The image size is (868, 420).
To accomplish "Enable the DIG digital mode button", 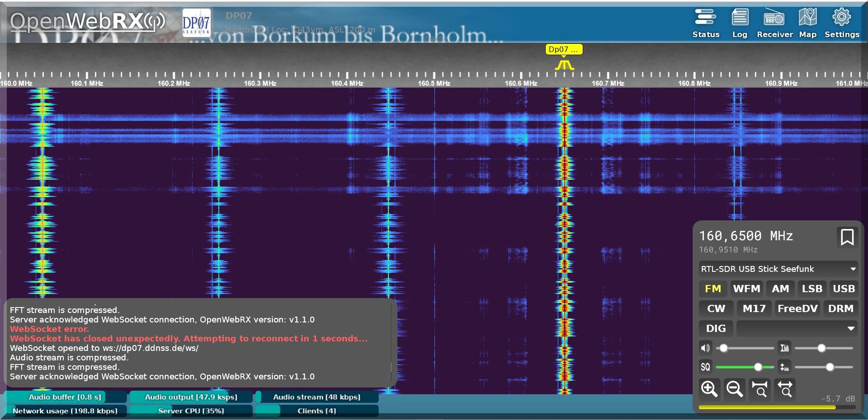I will coord(716,328).
